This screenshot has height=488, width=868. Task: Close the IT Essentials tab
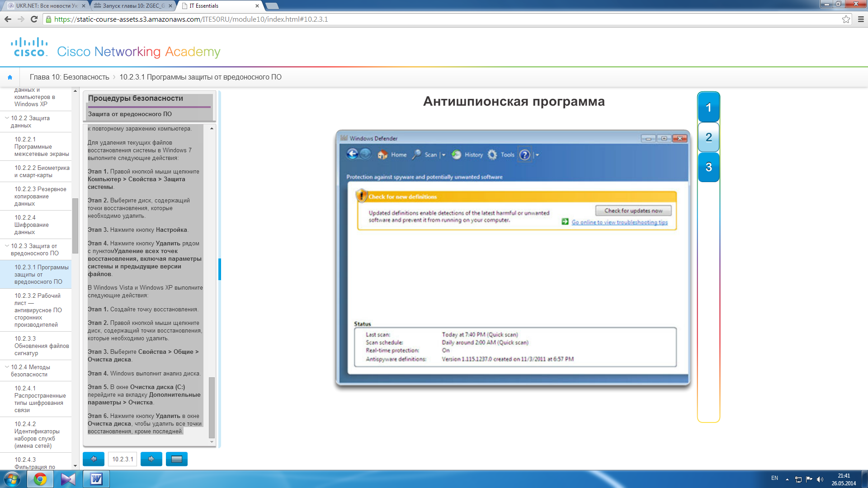[257, 6]
